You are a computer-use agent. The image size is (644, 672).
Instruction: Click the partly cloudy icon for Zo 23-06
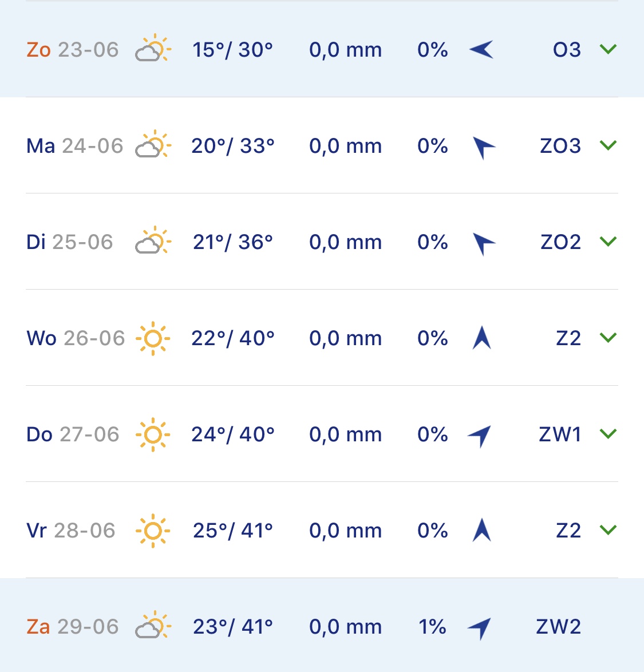click(153, 49)
